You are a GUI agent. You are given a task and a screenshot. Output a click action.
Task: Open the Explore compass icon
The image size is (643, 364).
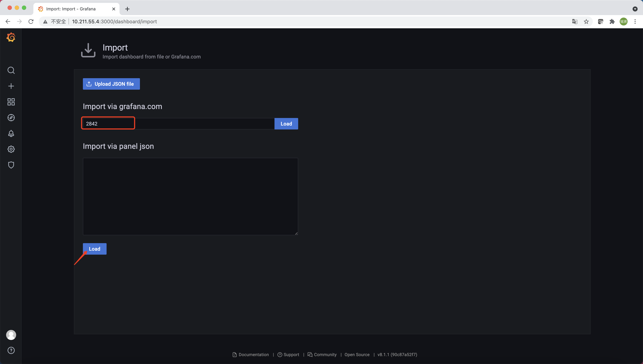click(x=11, y=118)
